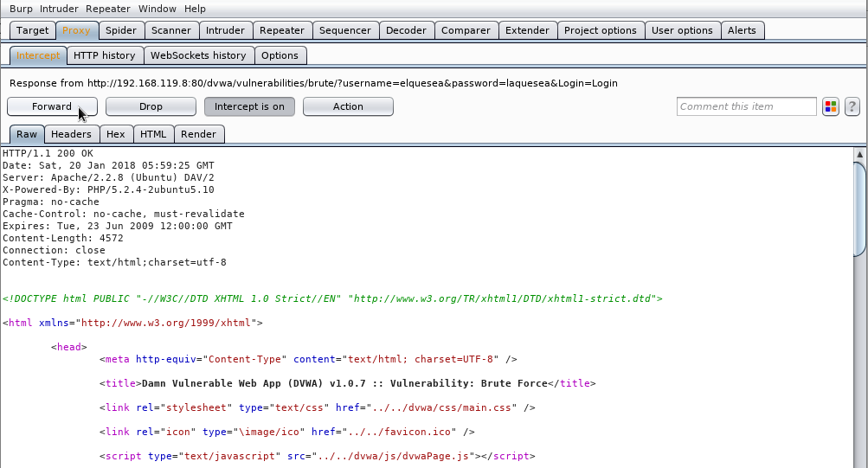868x468 pixels.
Task: Switch to the HTML view tab
Action: click(x=153, y=134)
